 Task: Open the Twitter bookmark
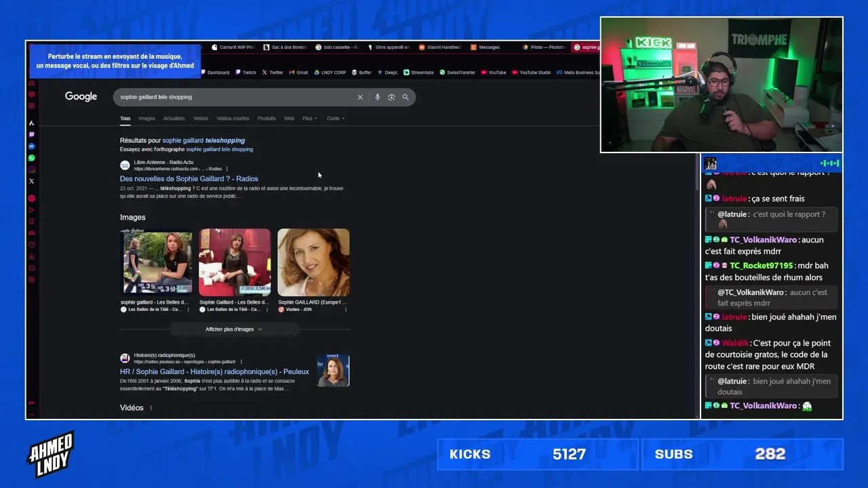273,73
